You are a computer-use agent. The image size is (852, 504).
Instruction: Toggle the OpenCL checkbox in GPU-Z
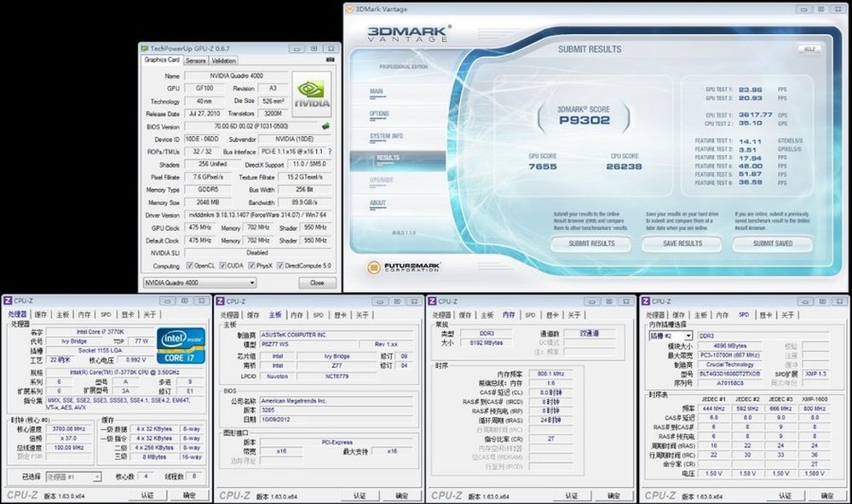point(190,266)
